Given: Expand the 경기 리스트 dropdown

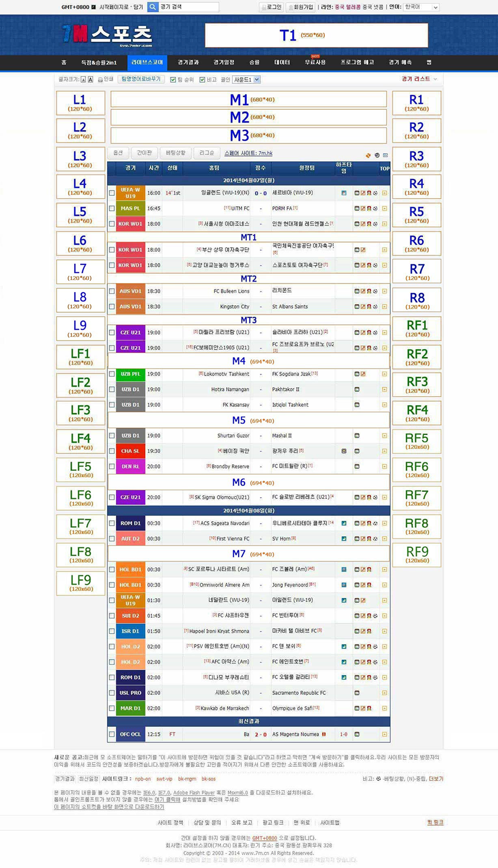Looking at the screenshot, I should tap(419, 79).
